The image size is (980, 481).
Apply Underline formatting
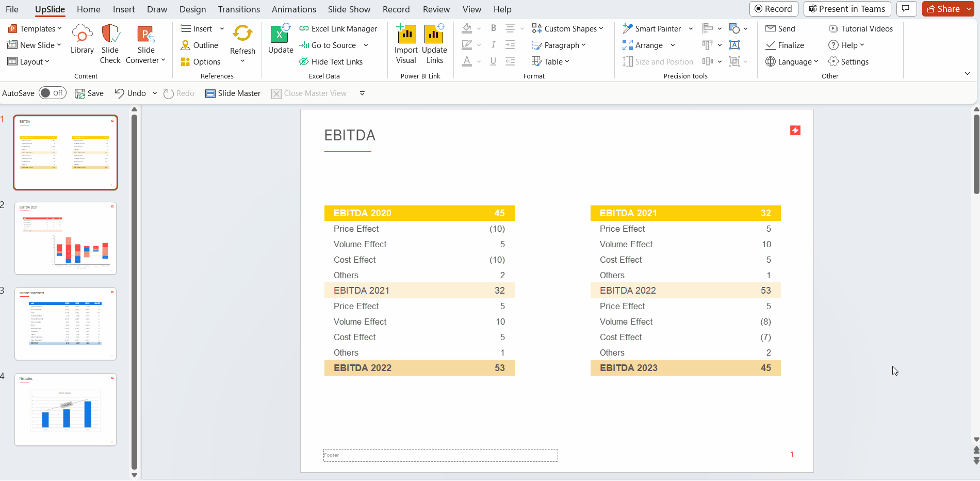pyautogui.click(x=494, y=61)
